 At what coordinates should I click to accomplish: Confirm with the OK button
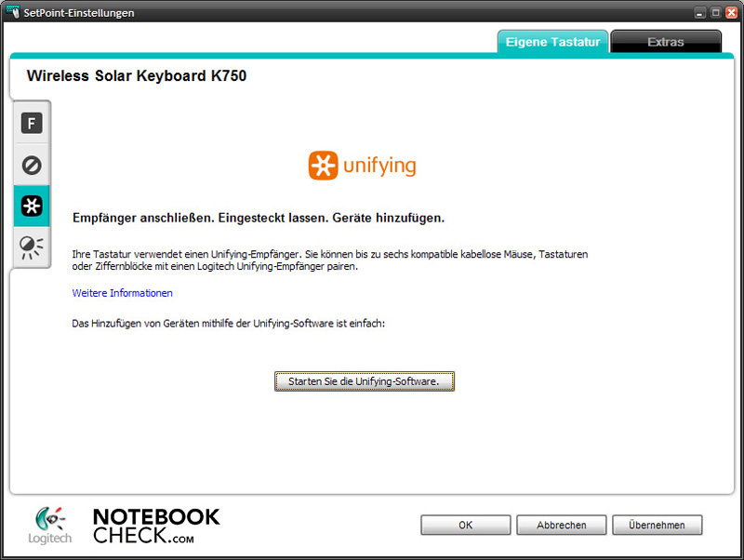pyautogui.click(x=466, y=525)
